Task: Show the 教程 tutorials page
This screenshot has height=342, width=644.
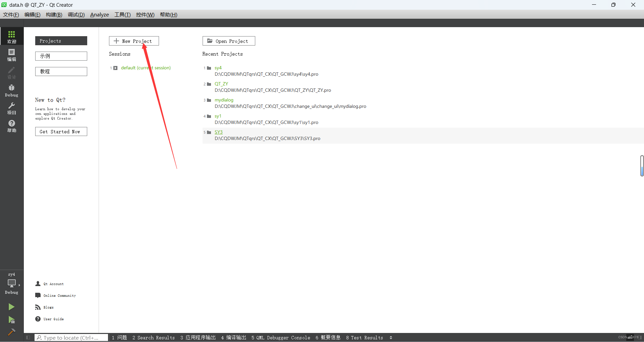Action: pyautogui.click(x=61, y=71)
